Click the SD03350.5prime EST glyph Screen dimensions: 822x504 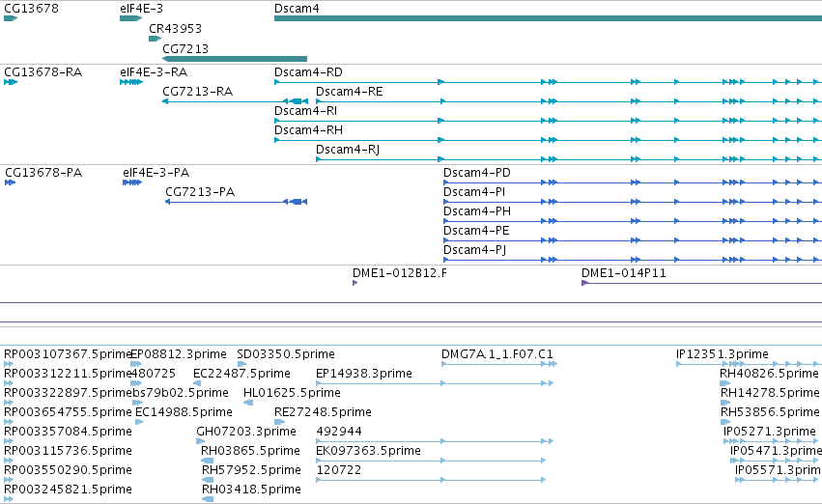[x=241, y=364]
